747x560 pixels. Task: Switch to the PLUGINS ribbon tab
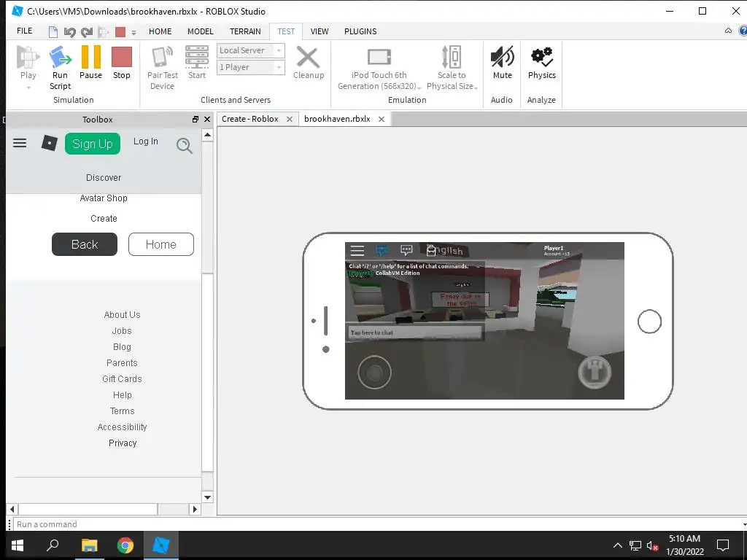(360, 31)
